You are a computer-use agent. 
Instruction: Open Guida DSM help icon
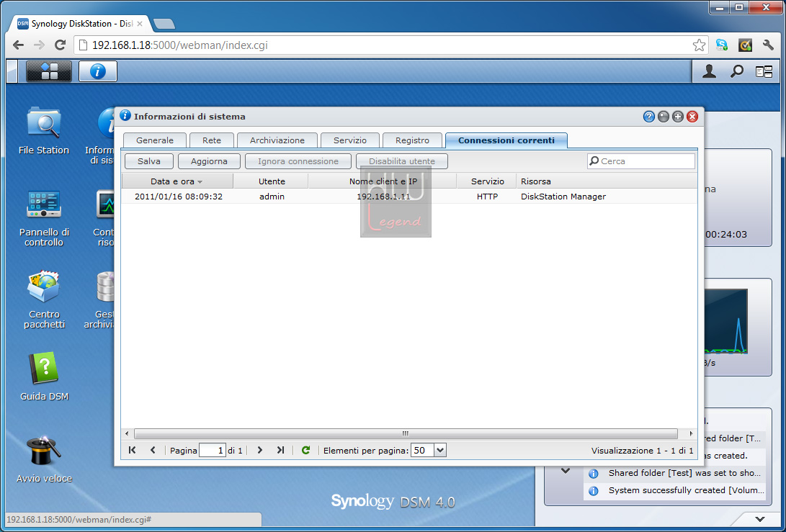[44, 377]
